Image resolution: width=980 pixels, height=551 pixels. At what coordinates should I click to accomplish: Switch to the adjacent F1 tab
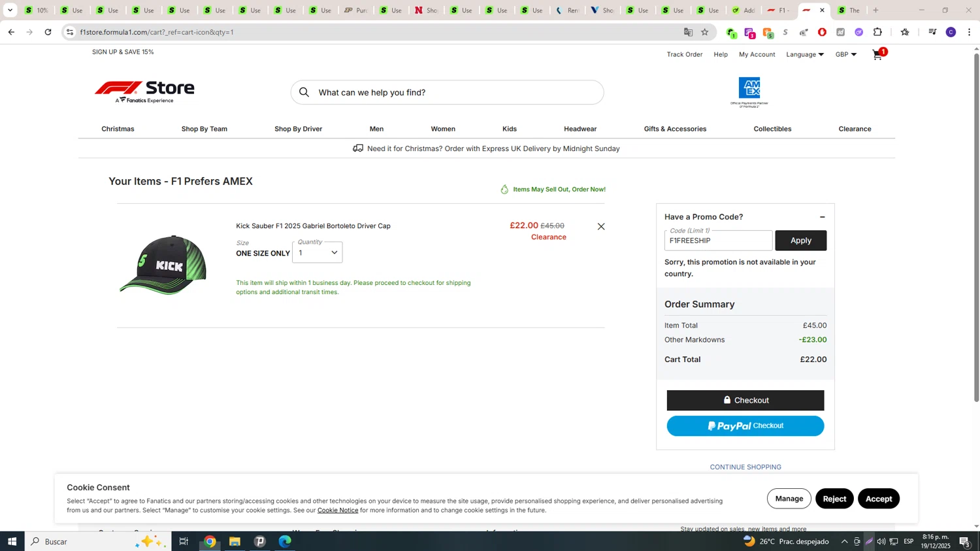(x=779, y=10)
